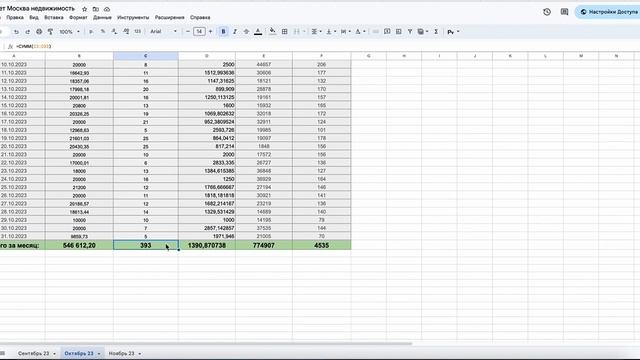Undo the last action
Viewport: 640px width, 360px height.
(16, 31)
